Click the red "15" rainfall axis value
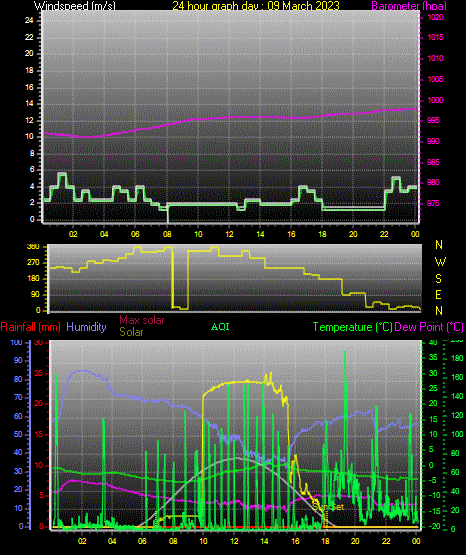This screenshot has width=466, height=555. pyautogui.click(x=39, y=434)
